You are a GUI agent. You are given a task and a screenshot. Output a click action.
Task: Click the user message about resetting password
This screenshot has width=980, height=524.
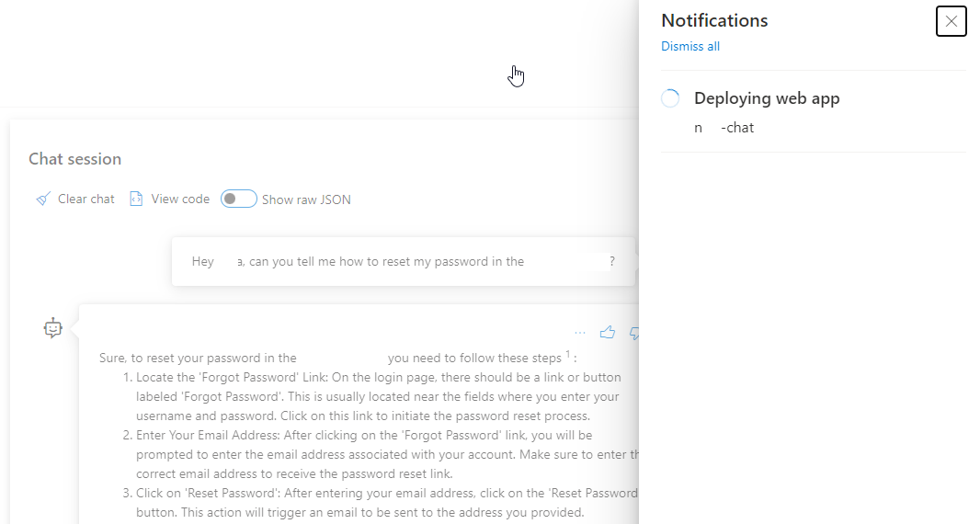(404, 261)
